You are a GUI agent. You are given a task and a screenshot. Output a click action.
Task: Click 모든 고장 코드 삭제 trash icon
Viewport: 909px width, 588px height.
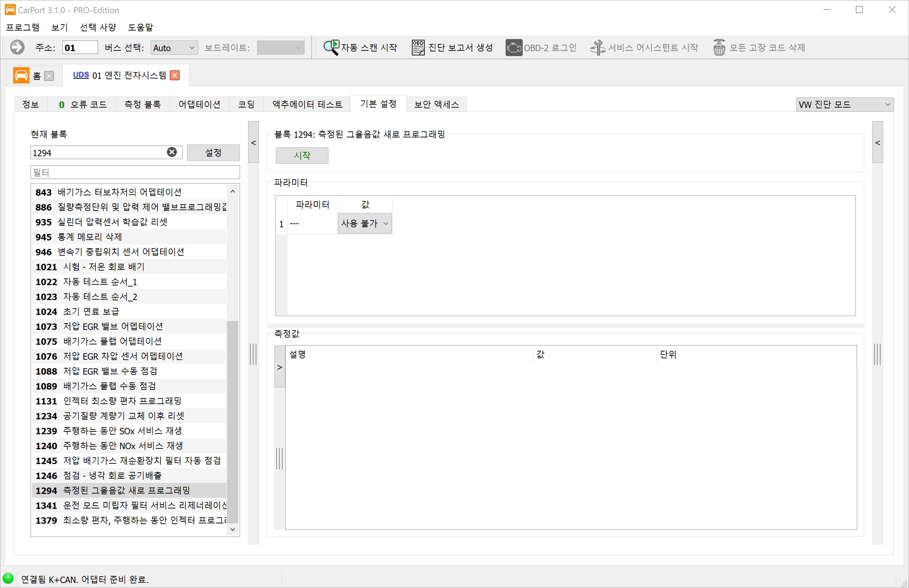coord(719,47)
